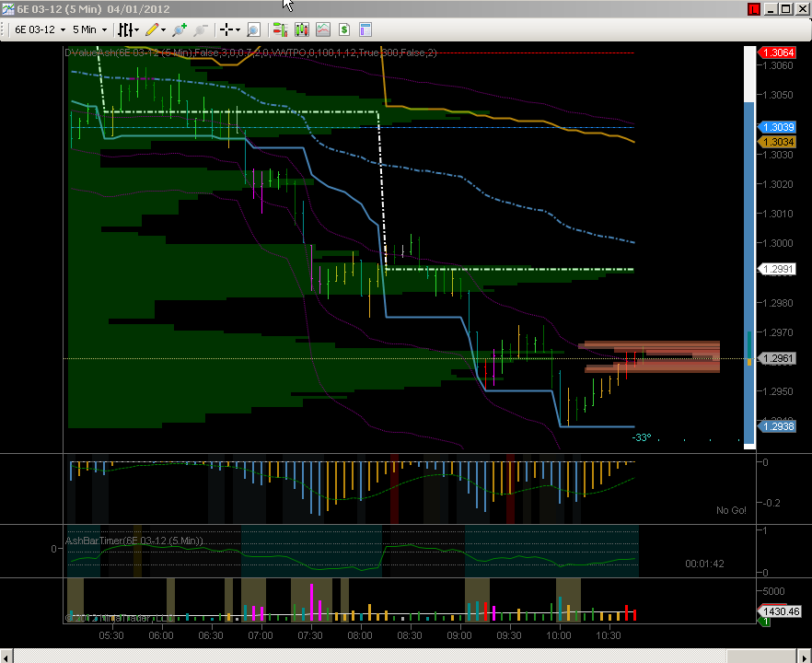The image size is (812, 663).
Task: Click the DValueAsh indicator label
Action: coord(250,52)
